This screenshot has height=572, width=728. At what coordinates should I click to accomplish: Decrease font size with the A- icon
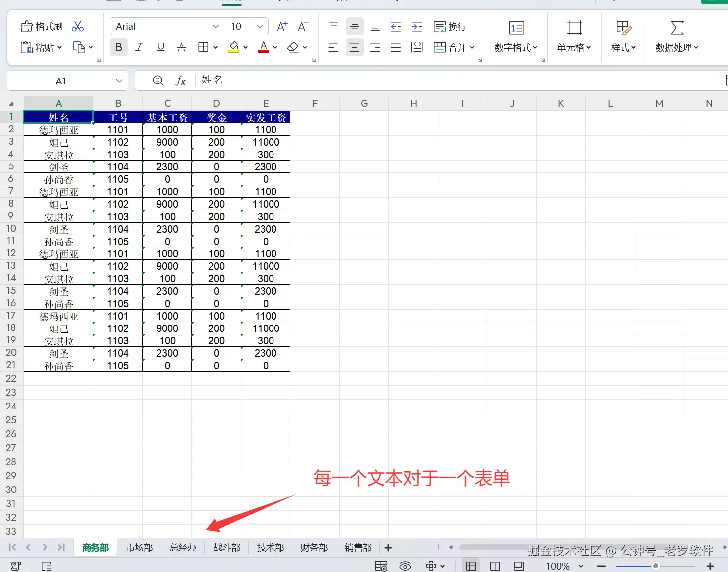coord(303,27)
